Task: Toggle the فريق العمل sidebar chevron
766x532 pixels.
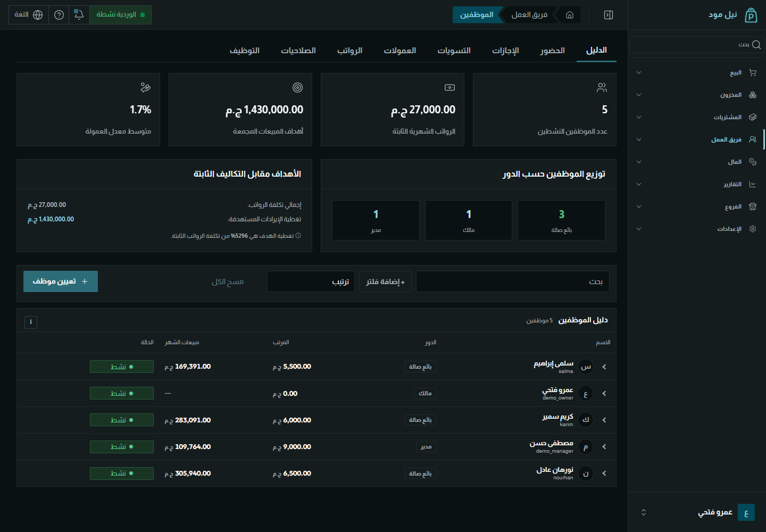Action: click(639, 139)
